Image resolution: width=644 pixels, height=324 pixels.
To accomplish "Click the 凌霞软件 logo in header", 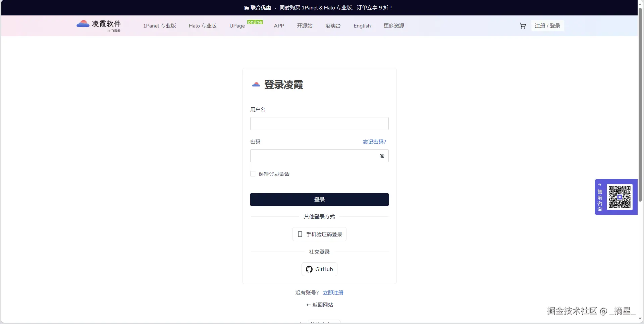I will (99, 25).
